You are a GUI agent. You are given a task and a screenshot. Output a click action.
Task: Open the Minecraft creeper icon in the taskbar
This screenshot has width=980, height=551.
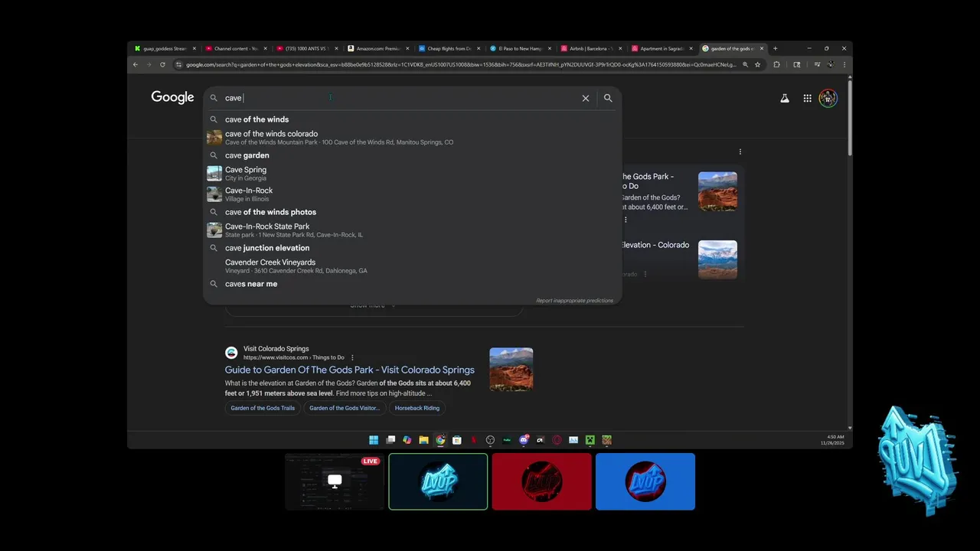pos(590,440)
